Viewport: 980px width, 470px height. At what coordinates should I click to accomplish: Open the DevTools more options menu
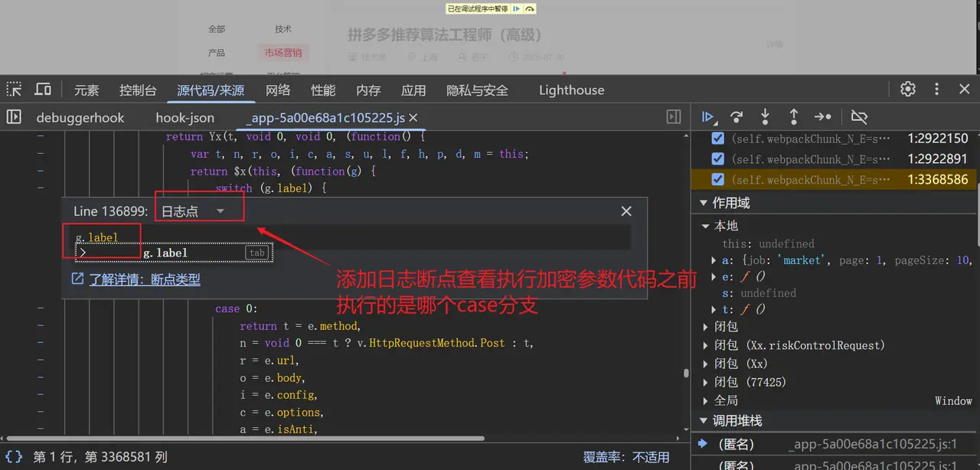click(x=936, y=90)
